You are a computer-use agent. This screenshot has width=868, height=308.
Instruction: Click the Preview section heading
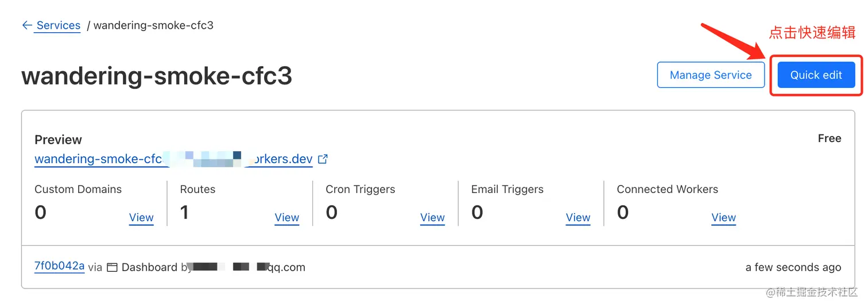58,140
